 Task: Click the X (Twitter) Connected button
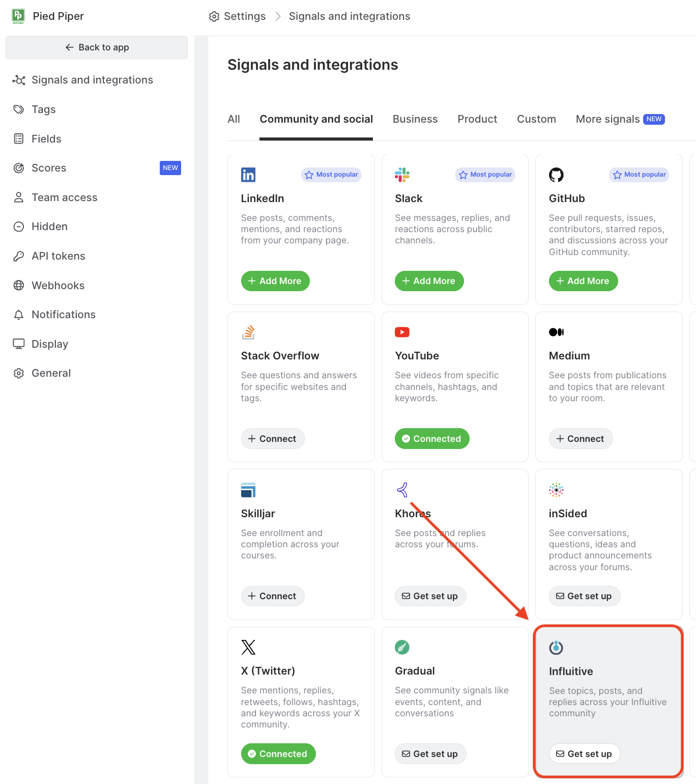coord(278,754)
